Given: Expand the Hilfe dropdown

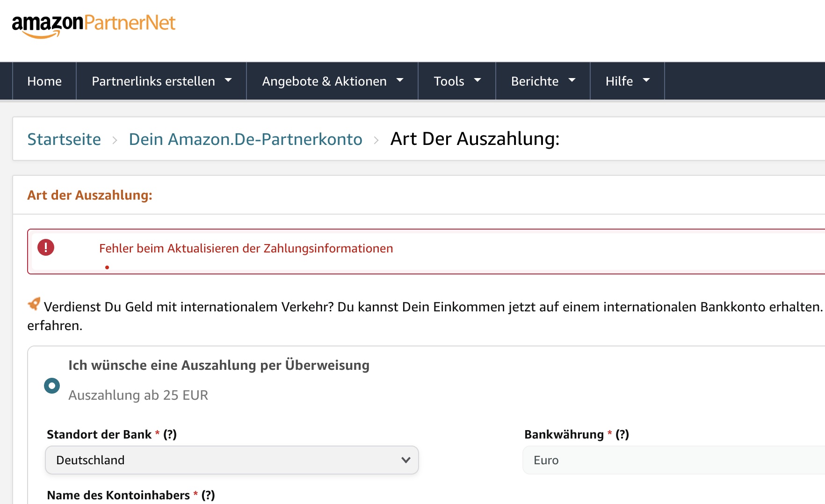Looking at the screenshot, I should click(x=627, y=80).
